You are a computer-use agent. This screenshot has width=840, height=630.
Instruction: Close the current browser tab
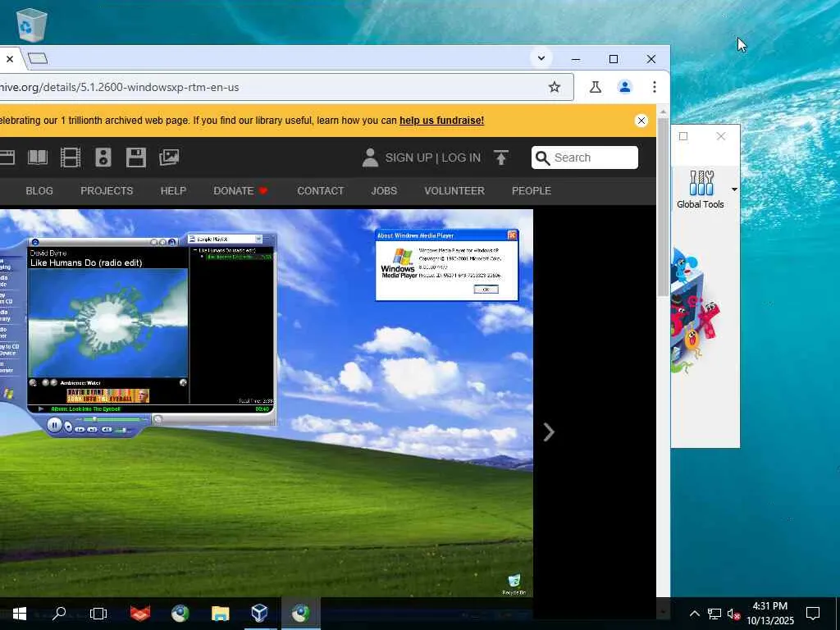10,59
